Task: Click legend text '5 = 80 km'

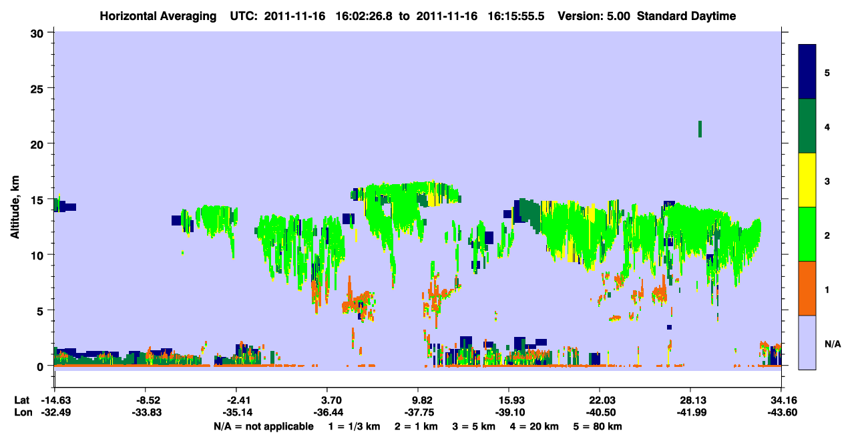Action: [x=599, y=426]
